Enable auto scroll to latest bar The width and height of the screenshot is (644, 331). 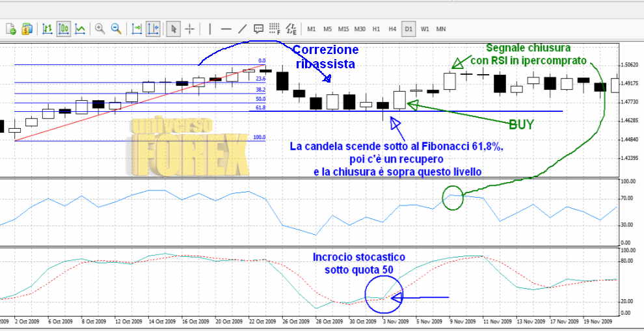tap(137, 29)
